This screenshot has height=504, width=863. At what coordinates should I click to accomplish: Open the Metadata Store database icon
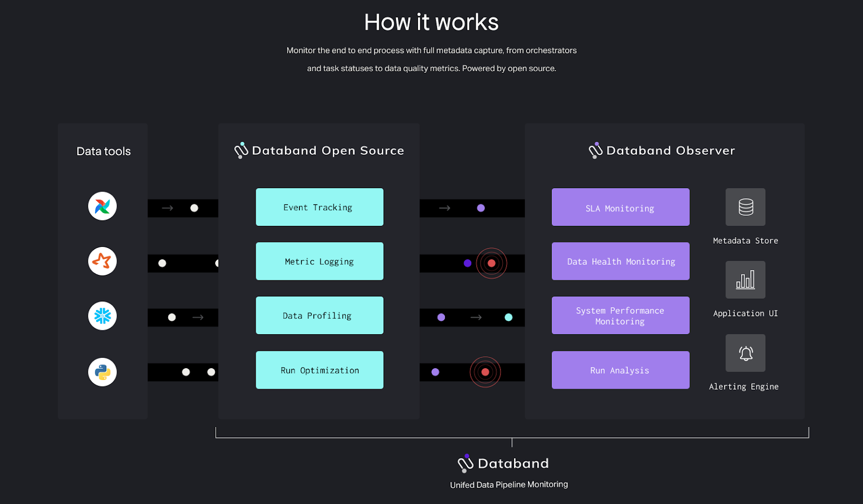745,207
